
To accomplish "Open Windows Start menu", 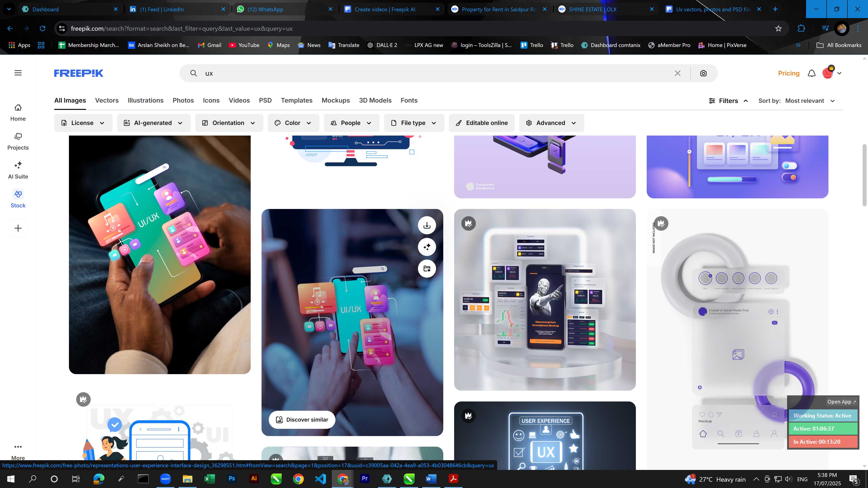I will coord(10,479).
